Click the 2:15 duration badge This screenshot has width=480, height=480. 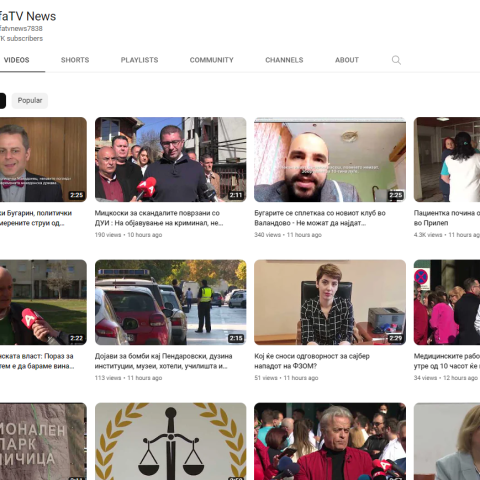[x=236, y=338]
